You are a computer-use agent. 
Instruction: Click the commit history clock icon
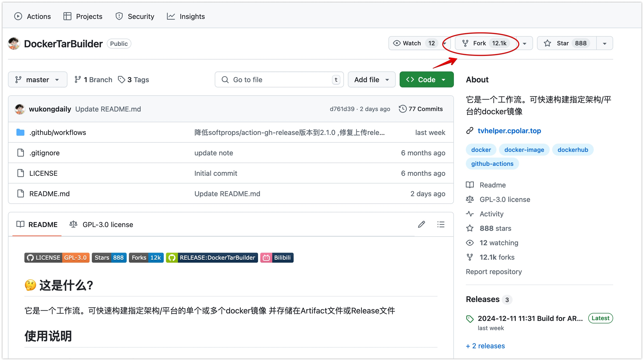(x=403, y=109)
